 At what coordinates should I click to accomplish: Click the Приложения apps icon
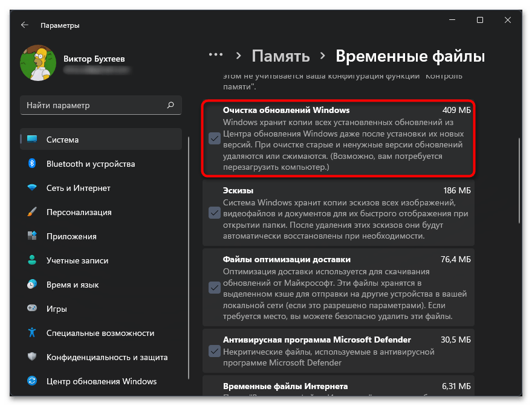(32, 236)
